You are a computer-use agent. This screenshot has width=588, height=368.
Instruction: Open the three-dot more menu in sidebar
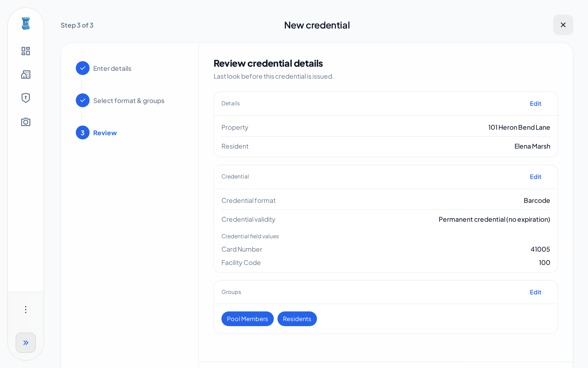point(26,310)
